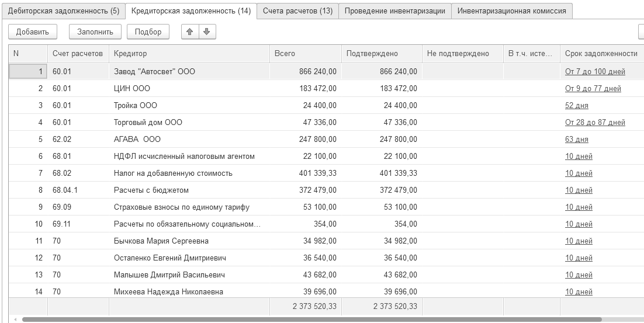This screenshot has height=323, width=644.
Task: Select Бычкова Мария Сергеевна cell
Action: pos(189,241)
